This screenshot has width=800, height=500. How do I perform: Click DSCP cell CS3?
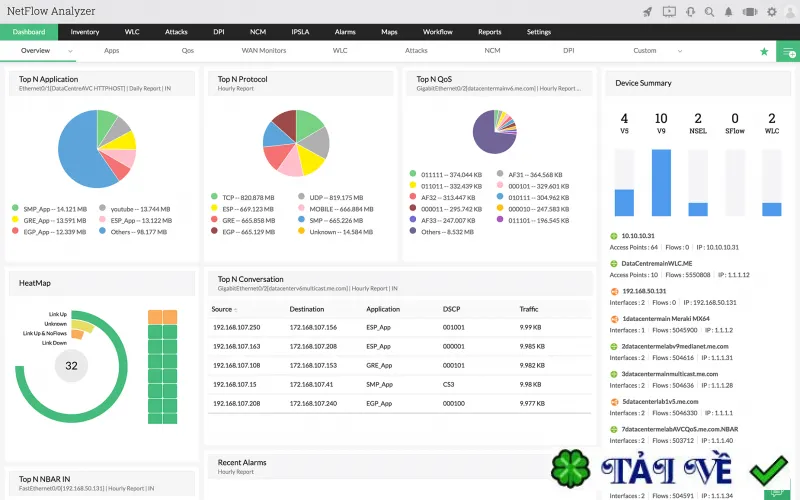click(x=448, y=384)
